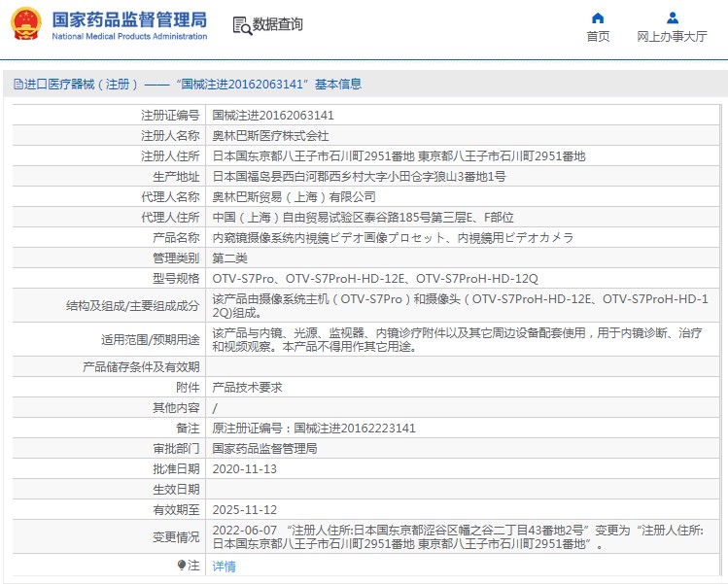Click 产品技术要求 attachment value
Screen dimensions: 728x584
click(x=247, y=387)
